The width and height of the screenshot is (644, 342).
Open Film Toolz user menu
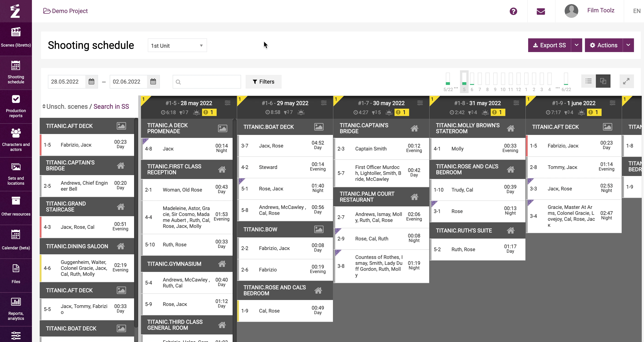601,11
